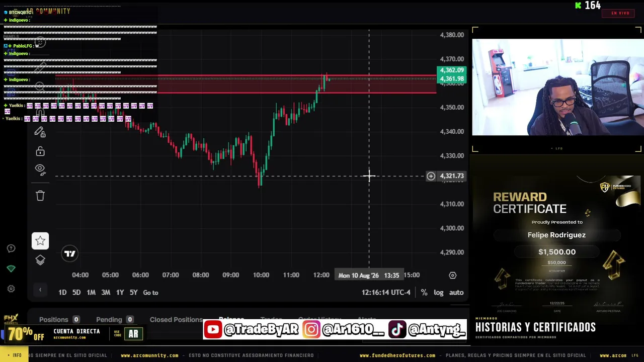
Task: Switch to the Pending tab
Action: pyautogui.click(x=115, y=319)
